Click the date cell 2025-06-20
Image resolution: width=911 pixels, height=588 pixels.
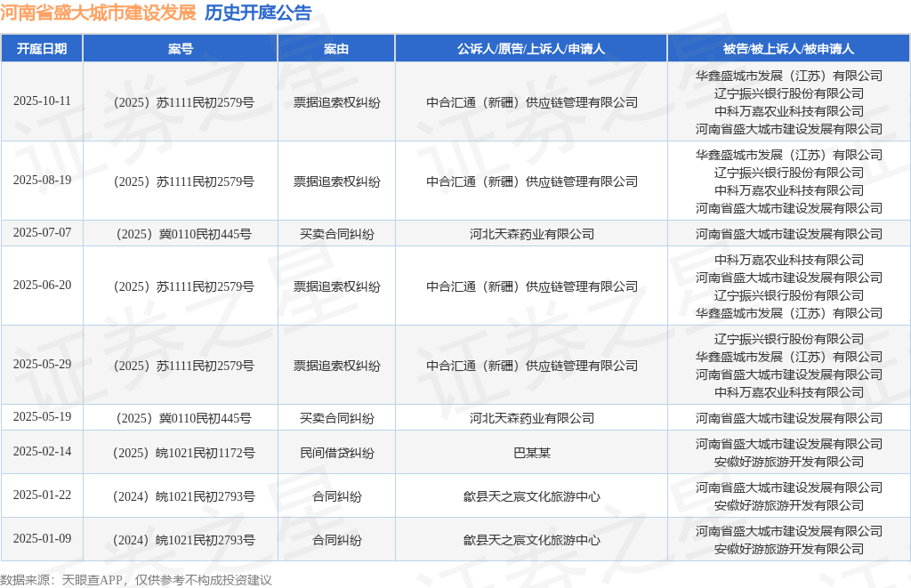pos(42,286)
